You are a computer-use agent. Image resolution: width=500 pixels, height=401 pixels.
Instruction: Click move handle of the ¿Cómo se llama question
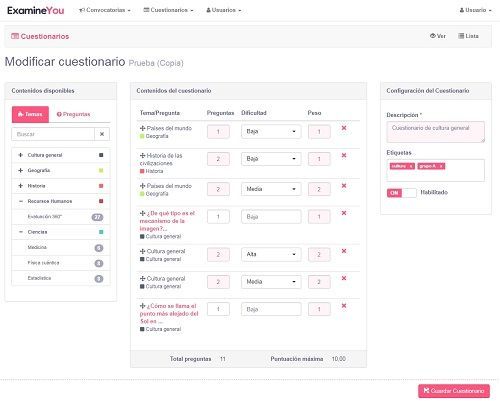point(143,306)
